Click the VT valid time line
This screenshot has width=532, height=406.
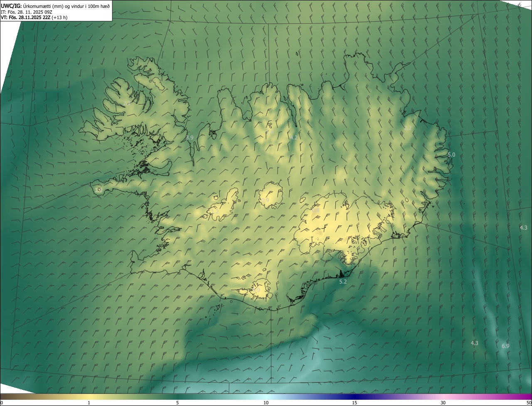(x=34, y=17)
